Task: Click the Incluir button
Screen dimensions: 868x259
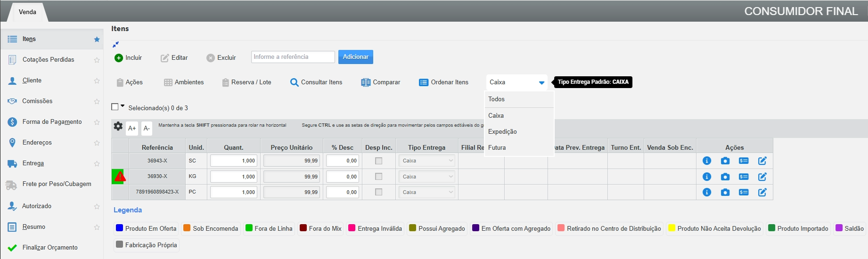Action: point(128,57)
